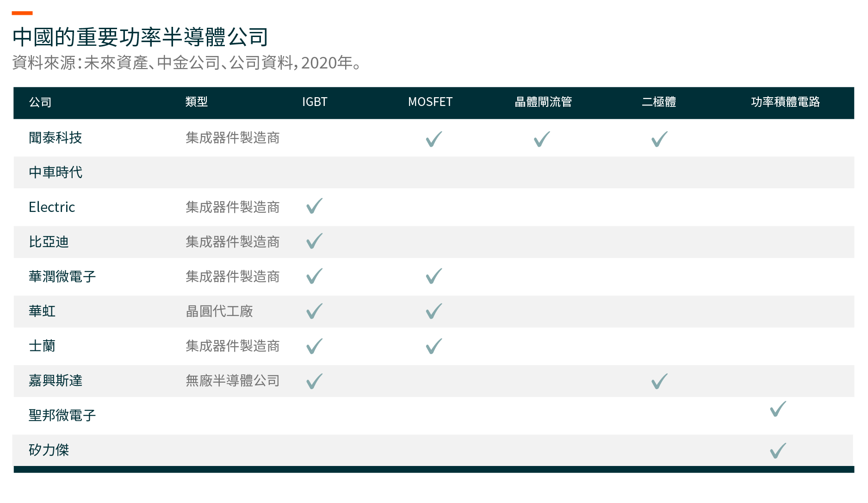Image resolution: width=868 pixels, height=503 pixels.
Task: Click the title 中國的重要功率半導體公司
Action: [x=140, y=37]
